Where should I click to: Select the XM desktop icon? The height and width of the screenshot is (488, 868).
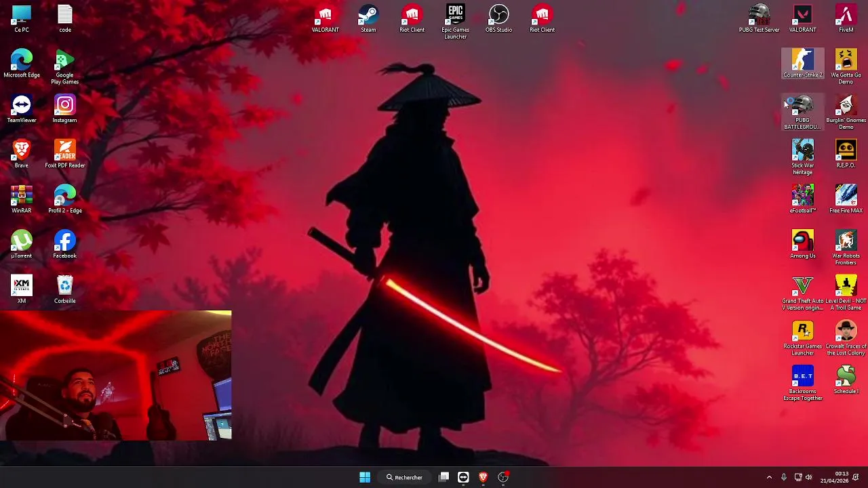coord(22,290)
